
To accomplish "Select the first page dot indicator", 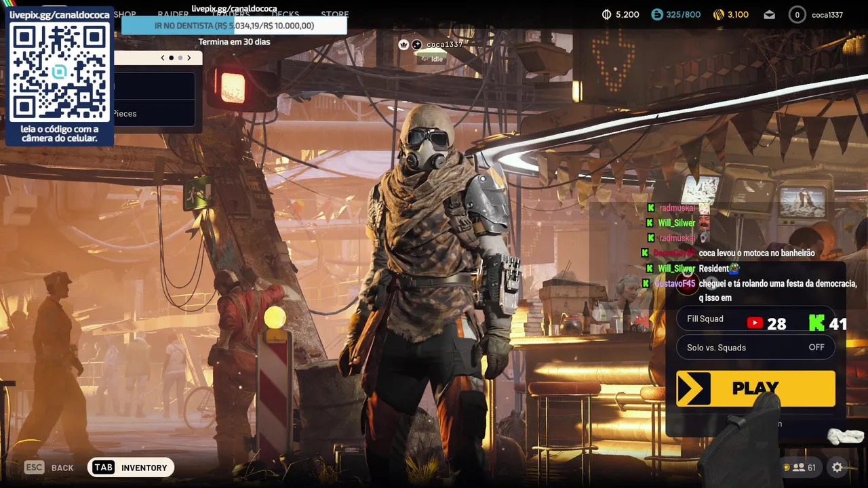I will click(171, 58).
